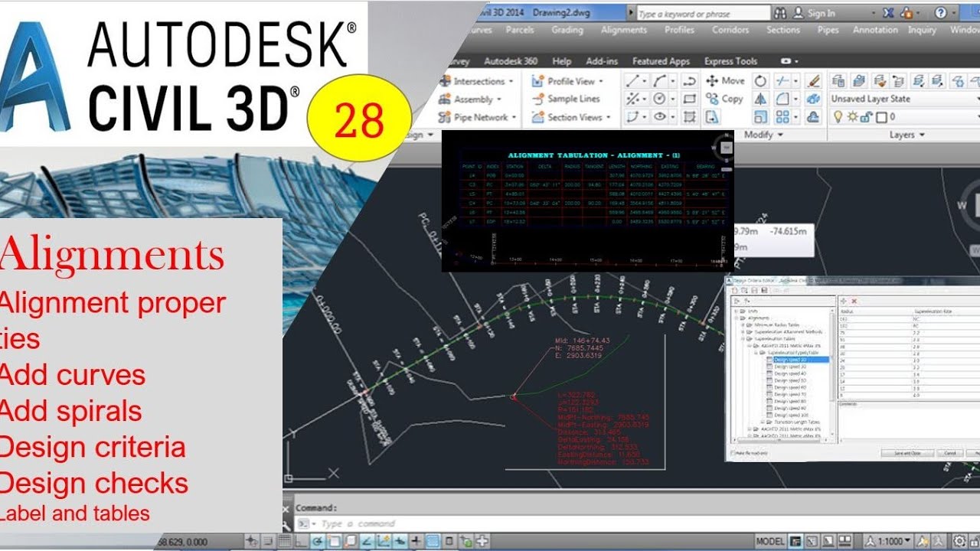Viewport: 980px width, 551px height.
Task: Toggle the layer on/off lightbulb
Action: click(838, 117)
